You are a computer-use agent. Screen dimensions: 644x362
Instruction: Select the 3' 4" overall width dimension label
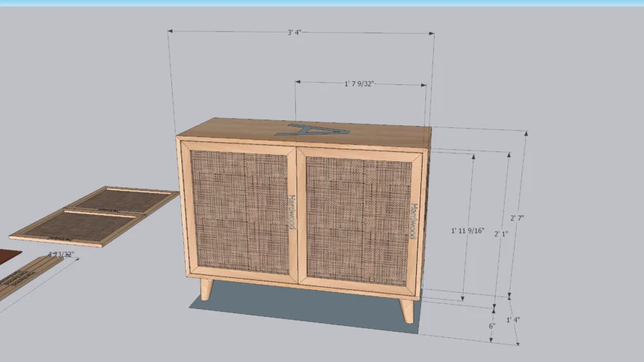coord(299,33)
